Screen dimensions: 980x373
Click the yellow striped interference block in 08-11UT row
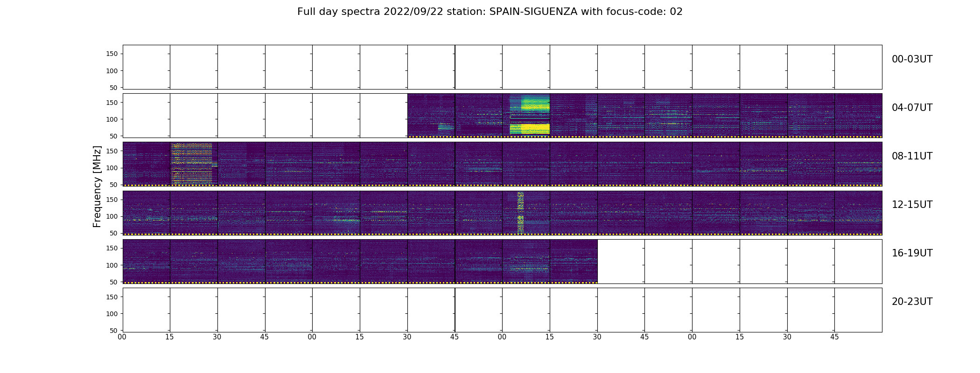192,164
